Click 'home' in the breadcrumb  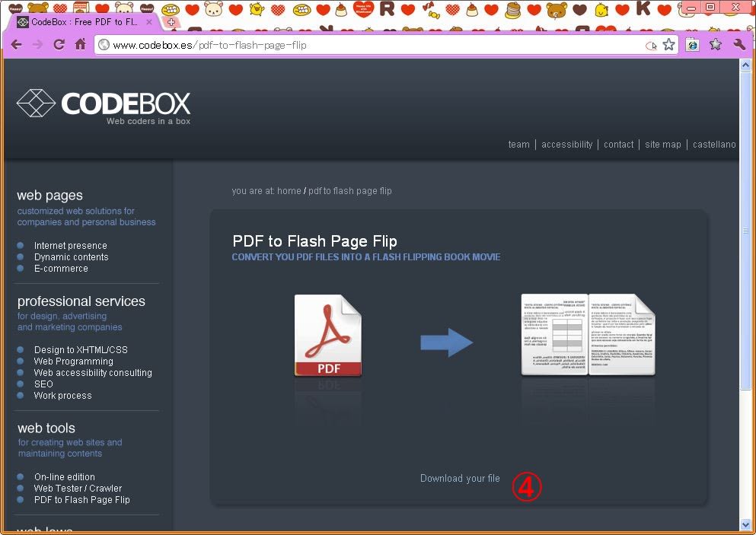click(x=289, y=191)
